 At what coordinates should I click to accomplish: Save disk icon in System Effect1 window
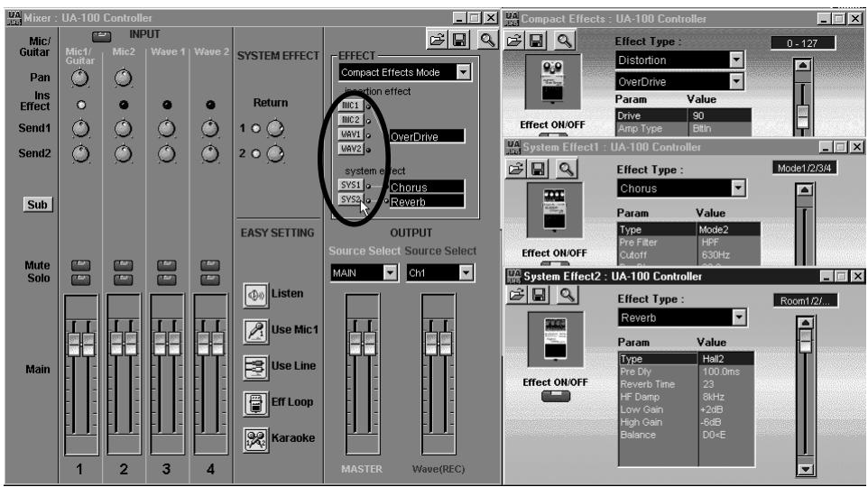538,169
